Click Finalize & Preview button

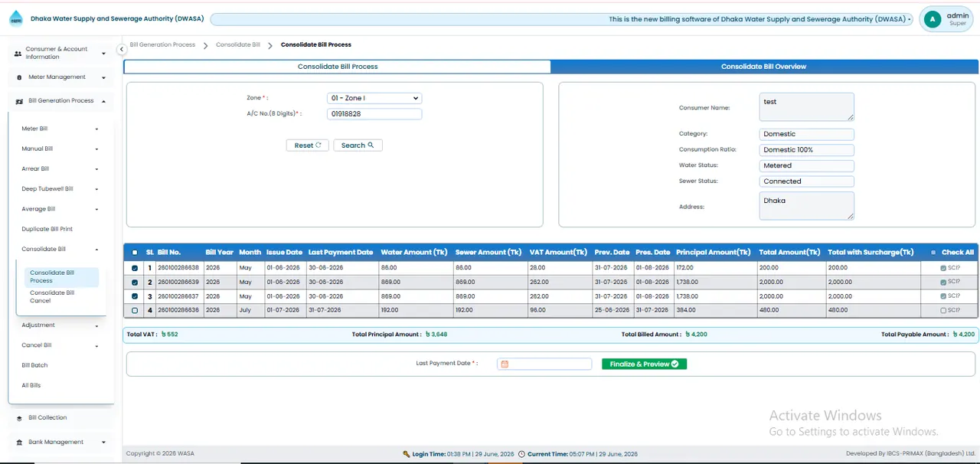[644, 364]
